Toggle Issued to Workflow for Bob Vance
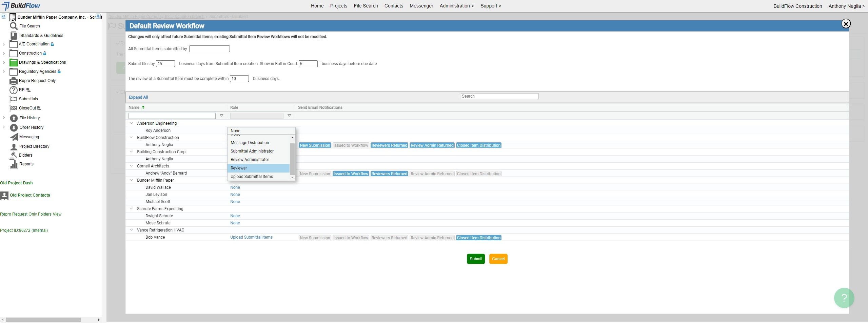Screen dimensions: 868x323 (351, 238)
